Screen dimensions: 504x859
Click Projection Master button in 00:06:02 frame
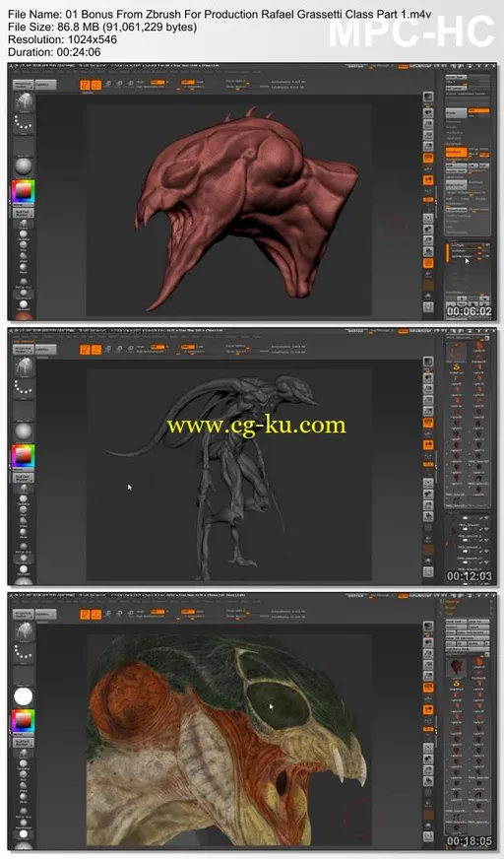24,85
